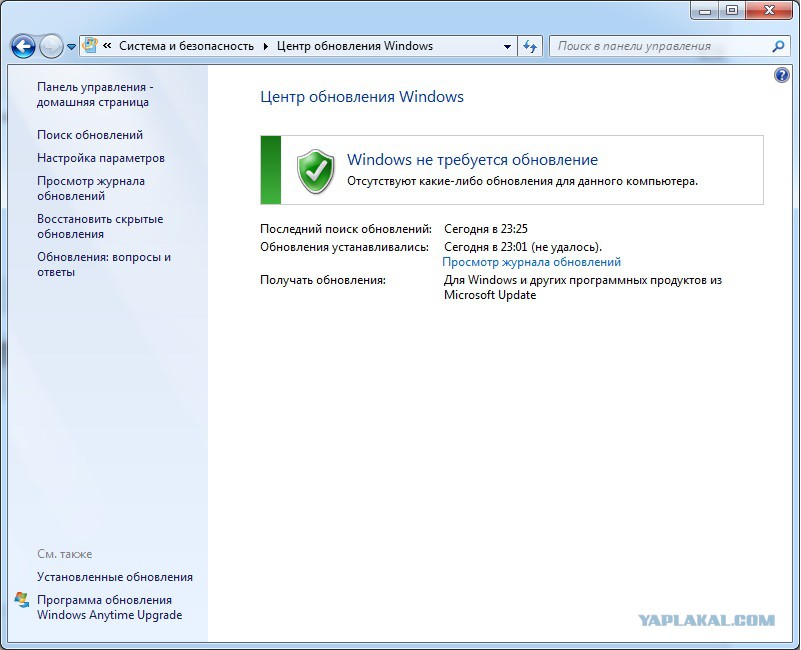
Task: Click 'Сегодня в 23:01 (не удалось).' text
Action: click(x=523, y=247)
